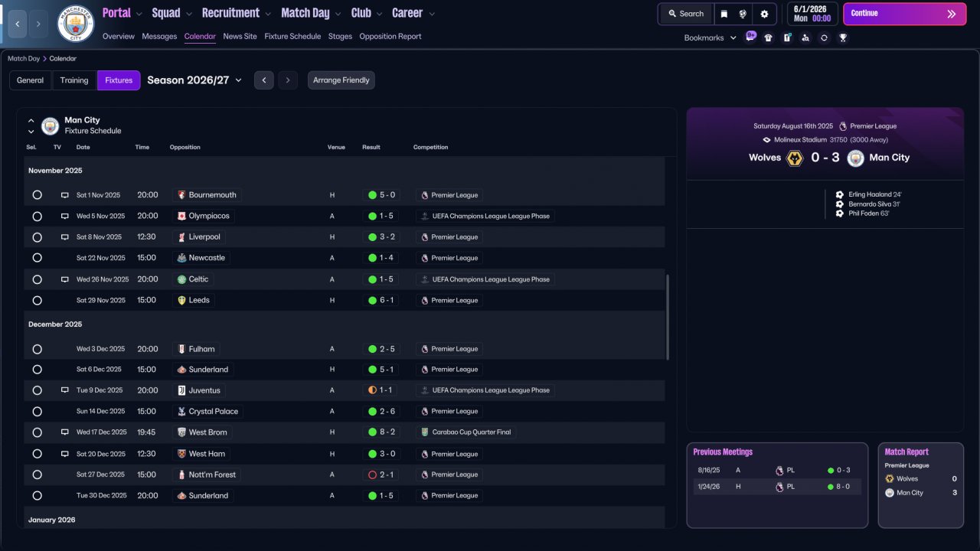Viewport: 980px width, 551px height.
Task: Open the Match Day breadcrumb link
Action: coord(24,58)
